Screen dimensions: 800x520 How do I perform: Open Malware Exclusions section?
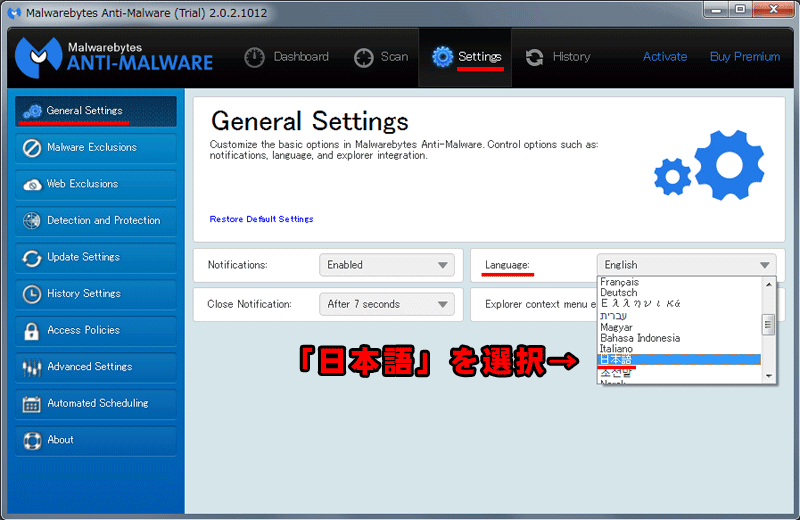[96, 147]
